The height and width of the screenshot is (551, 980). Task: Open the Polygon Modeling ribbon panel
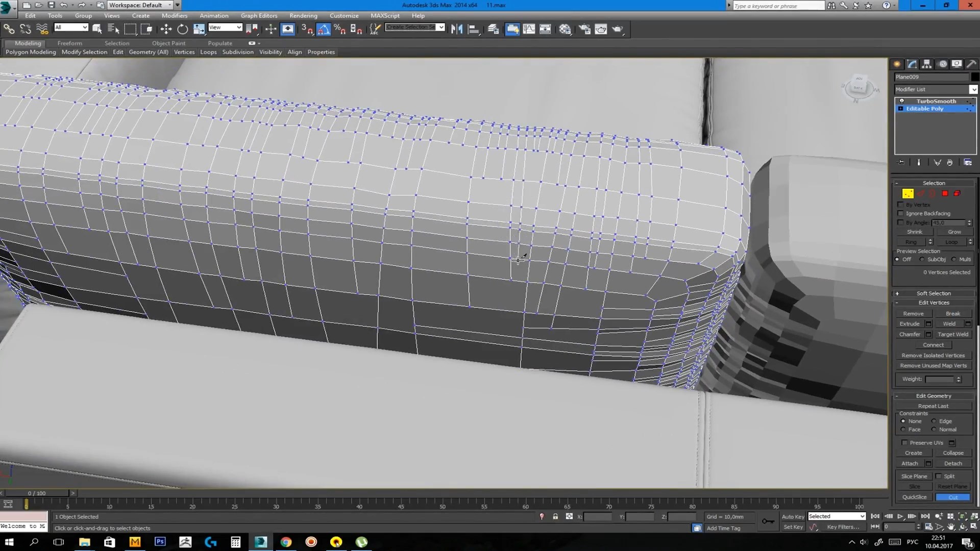[31, 52]
